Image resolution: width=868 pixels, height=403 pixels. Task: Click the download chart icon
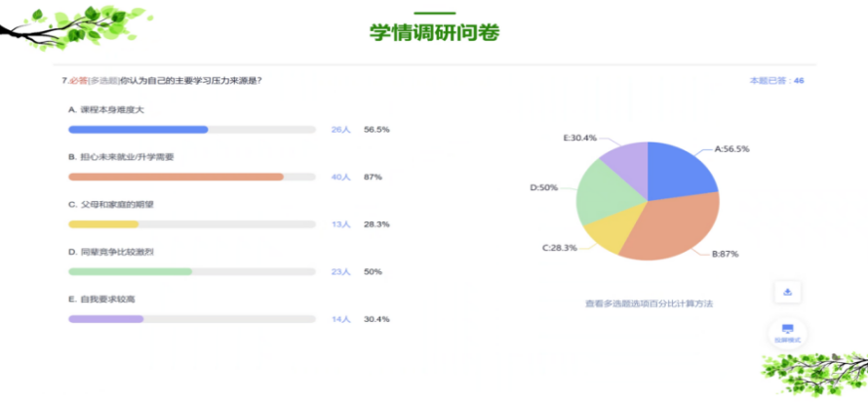pos(787,292)
